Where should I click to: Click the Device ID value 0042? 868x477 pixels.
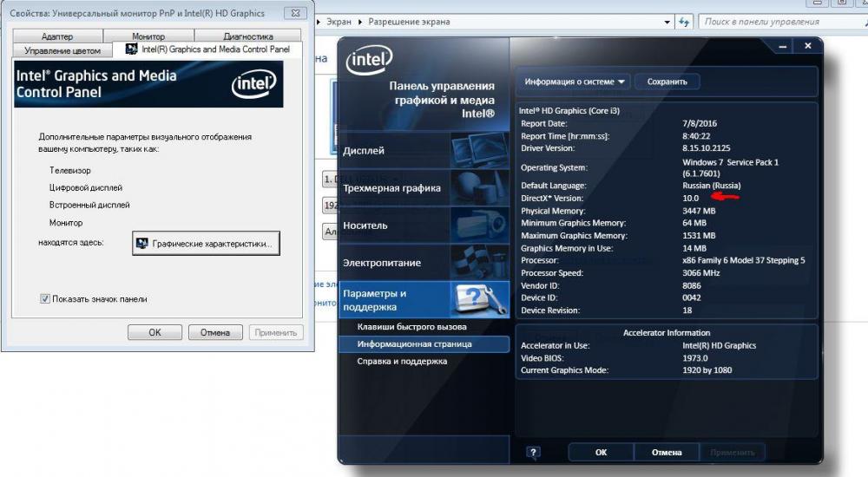pyautogui.click(x=692, y=297)
